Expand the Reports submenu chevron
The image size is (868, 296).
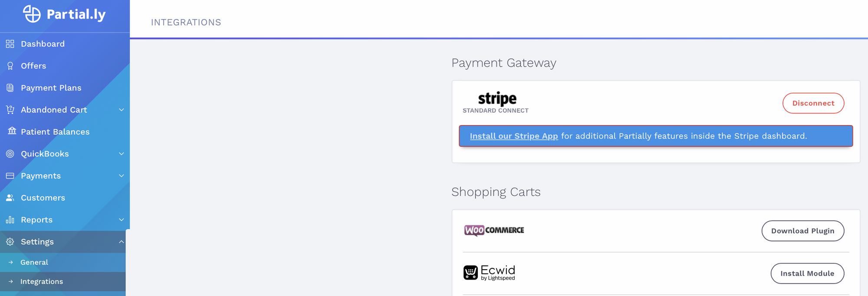[x=122, y=220]
